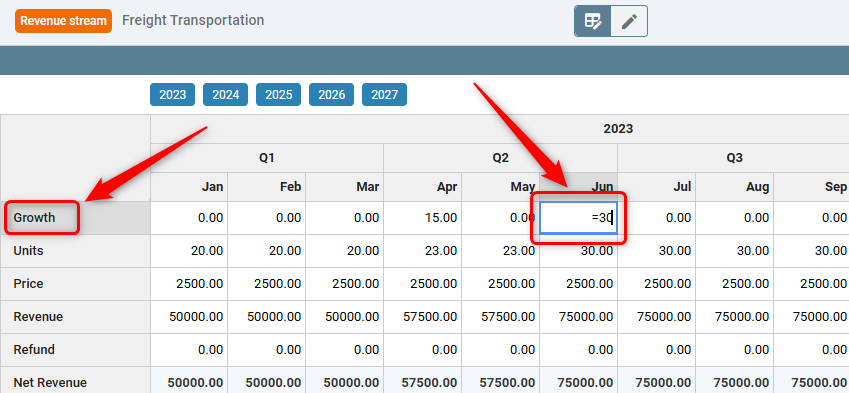Jump to year 2024 button

(x=225, y=95)
